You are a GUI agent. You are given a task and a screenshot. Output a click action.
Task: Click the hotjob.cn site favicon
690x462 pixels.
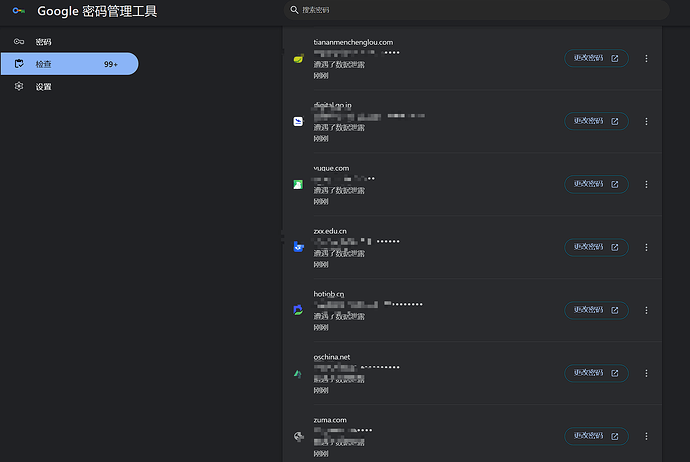point(298,310)
